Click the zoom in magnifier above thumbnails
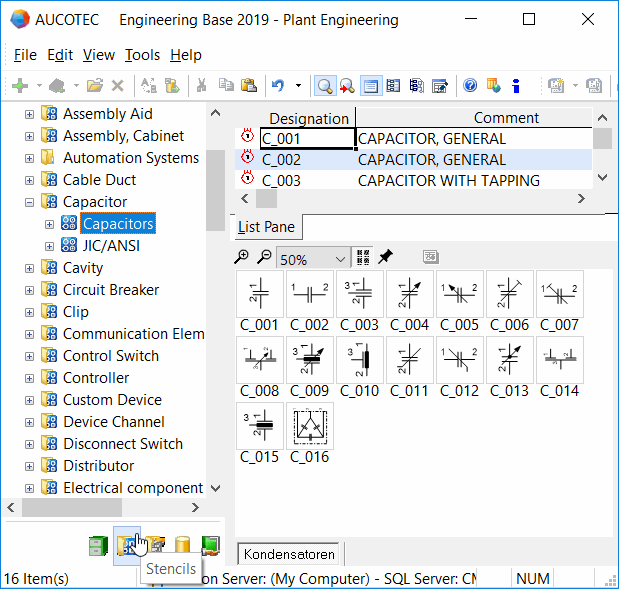 pyautogui.click(x=242, y=257)
